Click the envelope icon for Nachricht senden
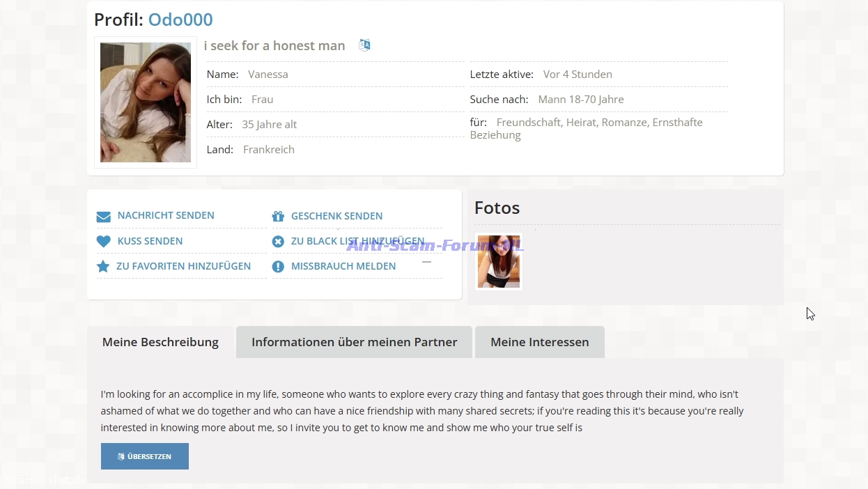Viewport: 868px width, 489px height. point(104,217)
